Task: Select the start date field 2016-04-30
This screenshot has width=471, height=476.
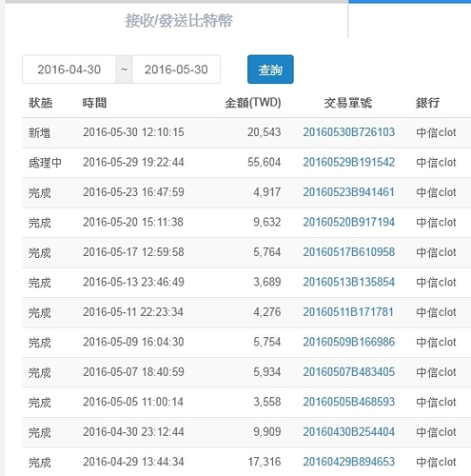Action: [69, 69]
